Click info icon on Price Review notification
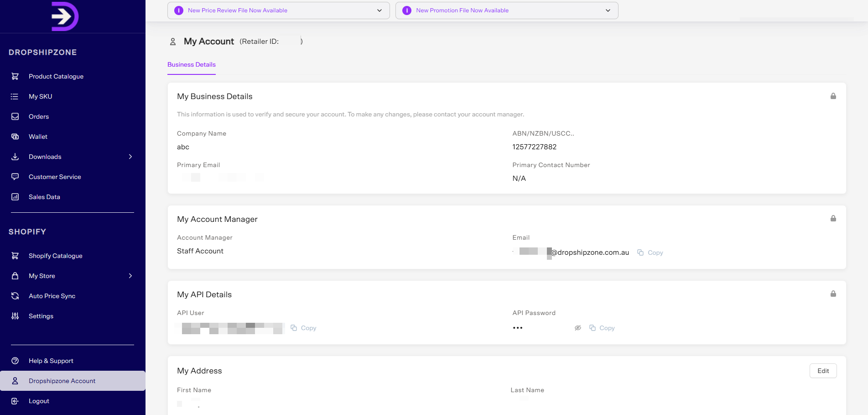868x415 pixels. [x=179, y=11]
